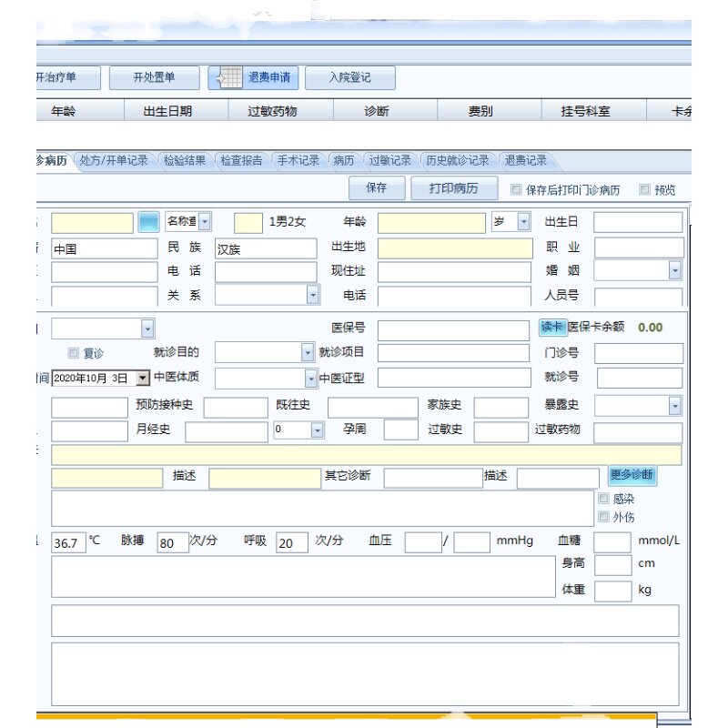The image size is (728, 728).
Task: Click the 出生地 input field
Action: [455, 248]
